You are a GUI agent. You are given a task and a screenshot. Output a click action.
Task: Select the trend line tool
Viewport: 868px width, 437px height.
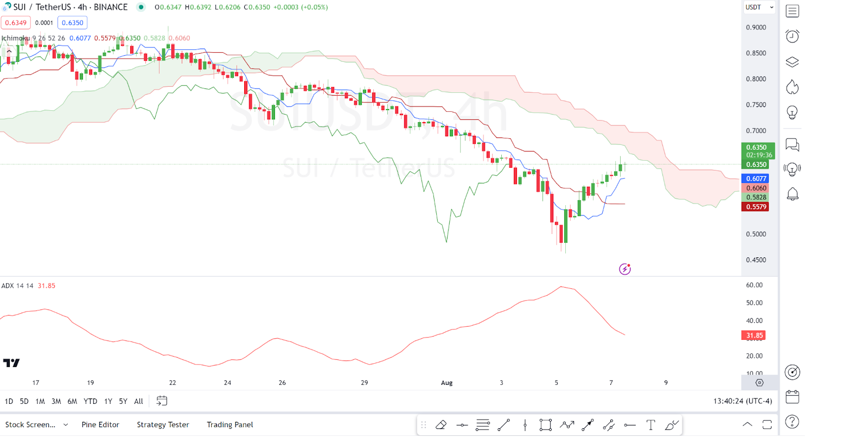[503, 425]
